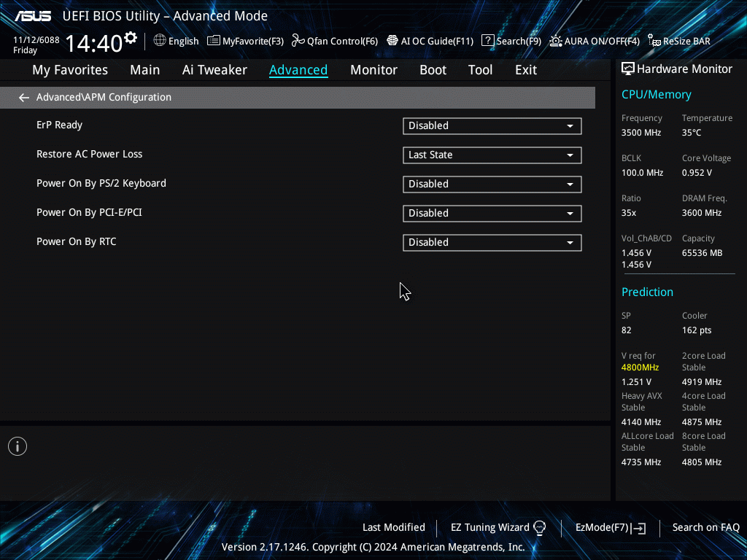This screenshot has height=560, width=747.
Task: Go to the Boot tab
Action: 433,70
